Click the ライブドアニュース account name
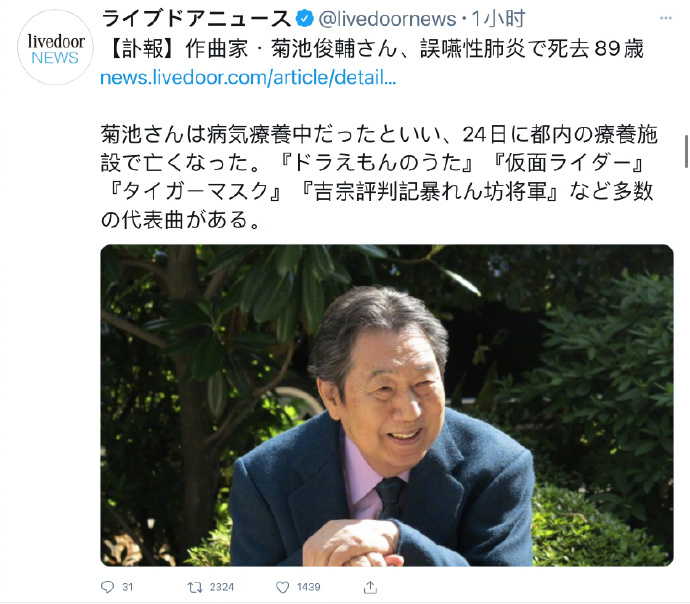This screenshot has height=604, width=690. [196, 19]
